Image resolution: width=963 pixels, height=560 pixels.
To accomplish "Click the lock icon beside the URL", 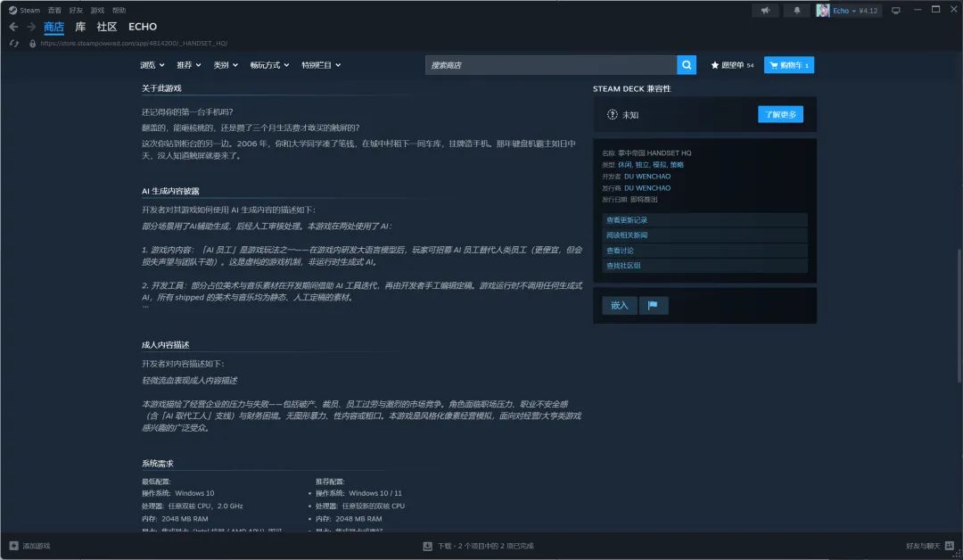I will [x=33, y=44].
